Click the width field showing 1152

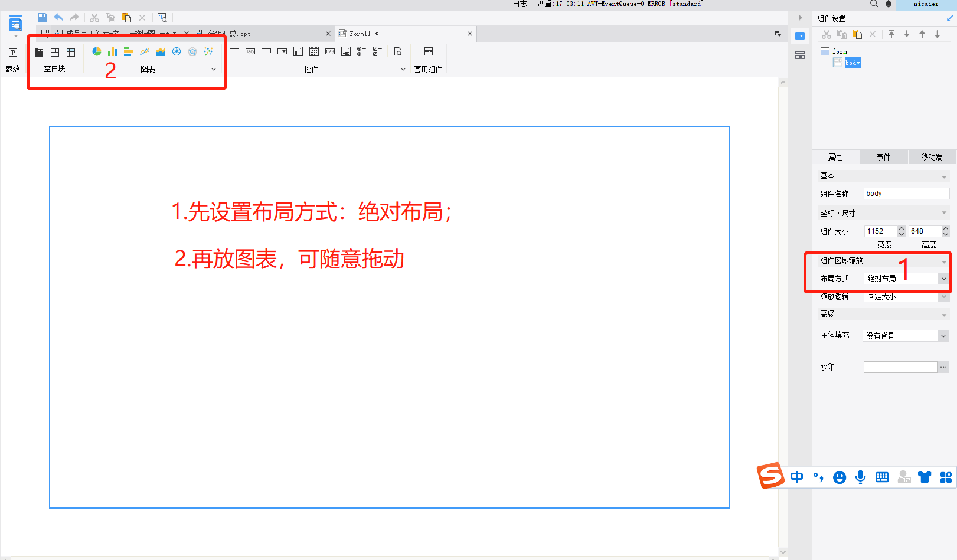tap(880, 231)
